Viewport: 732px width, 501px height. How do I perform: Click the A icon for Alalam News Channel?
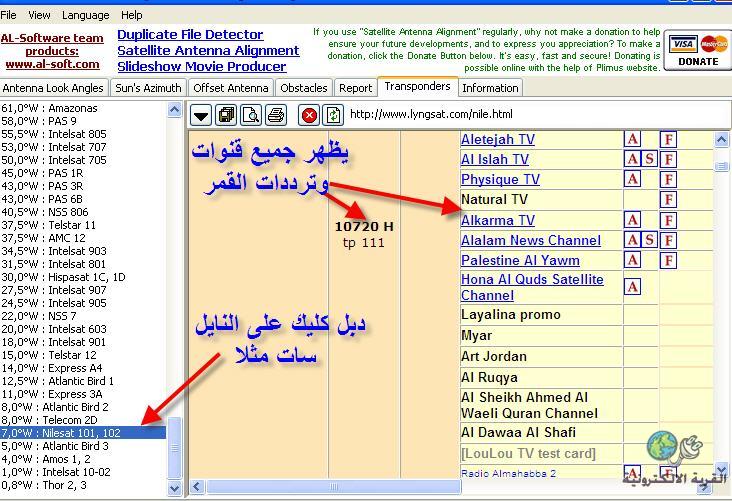tap(633, 240)
